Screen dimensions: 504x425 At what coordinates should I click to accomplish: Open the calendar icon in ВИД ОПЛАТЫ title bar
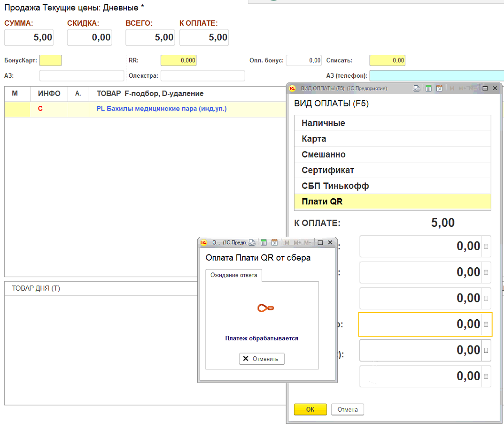click(x=439, y=89)
